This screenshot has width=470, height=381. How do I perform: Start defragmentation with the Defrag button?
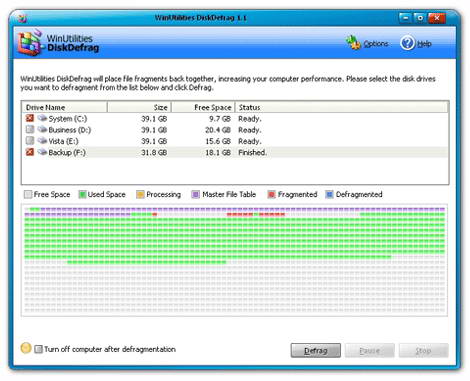[316, 351]
